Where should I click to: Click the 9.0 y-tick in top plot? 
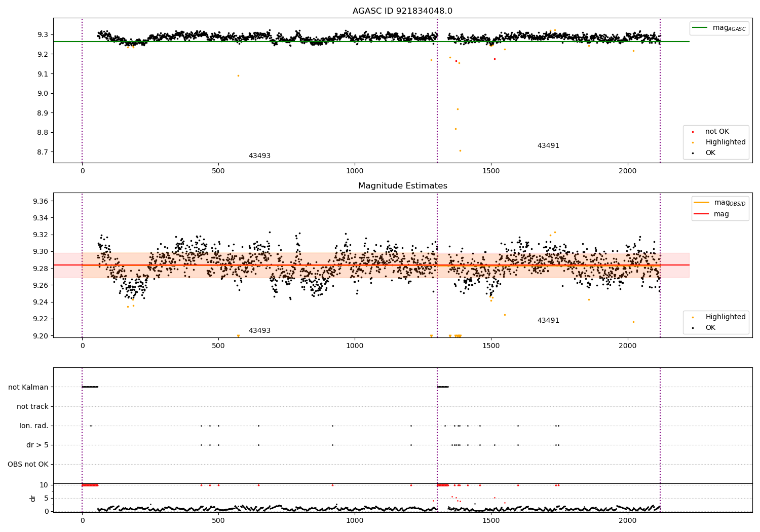(43, 93)
